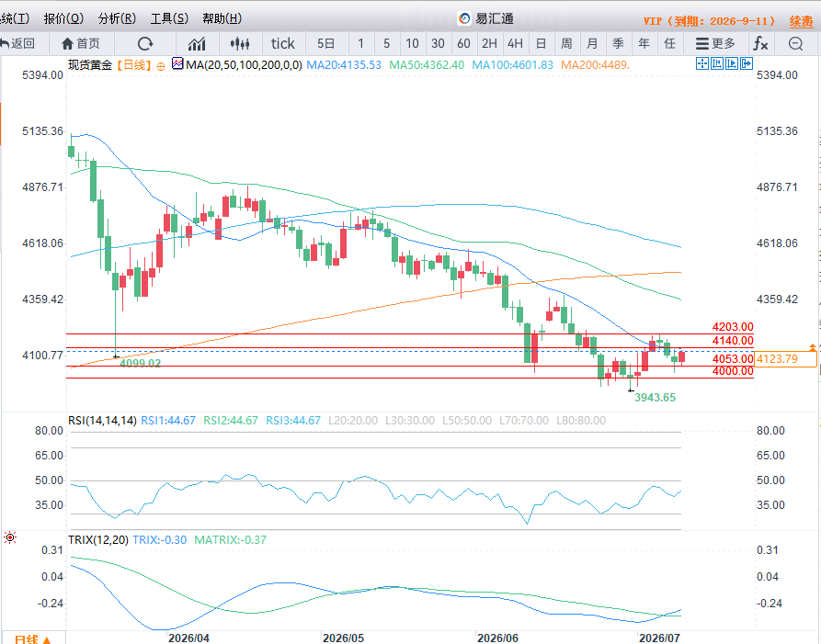Click the refresh icon in the toolbar
821x644 pixels.
pos(145,43)
